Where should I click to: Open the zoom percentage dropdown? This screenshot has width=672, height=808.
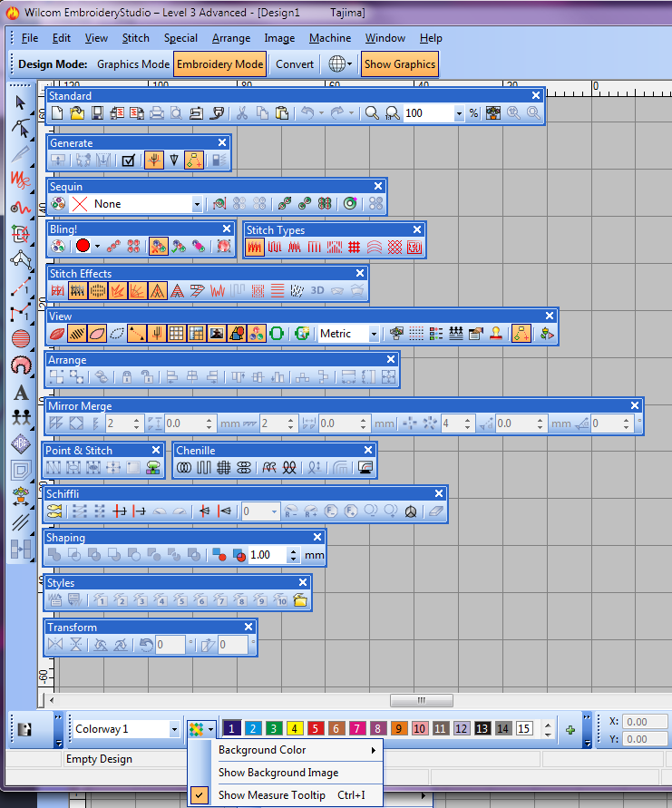[x=459, y=113]
